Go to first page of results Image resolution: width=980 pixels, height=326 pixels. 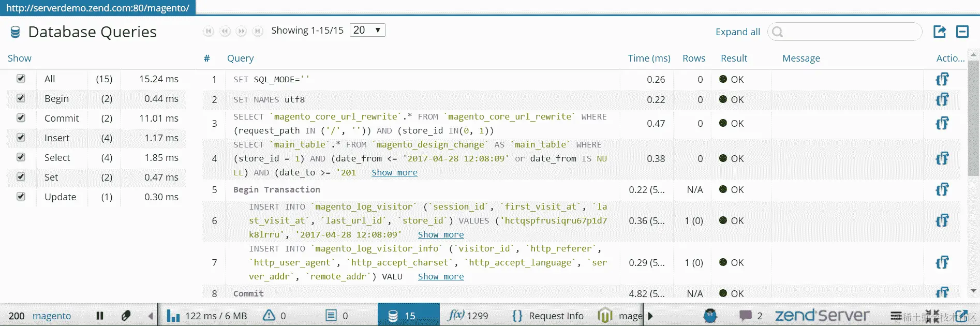click(x=209, y=31)
